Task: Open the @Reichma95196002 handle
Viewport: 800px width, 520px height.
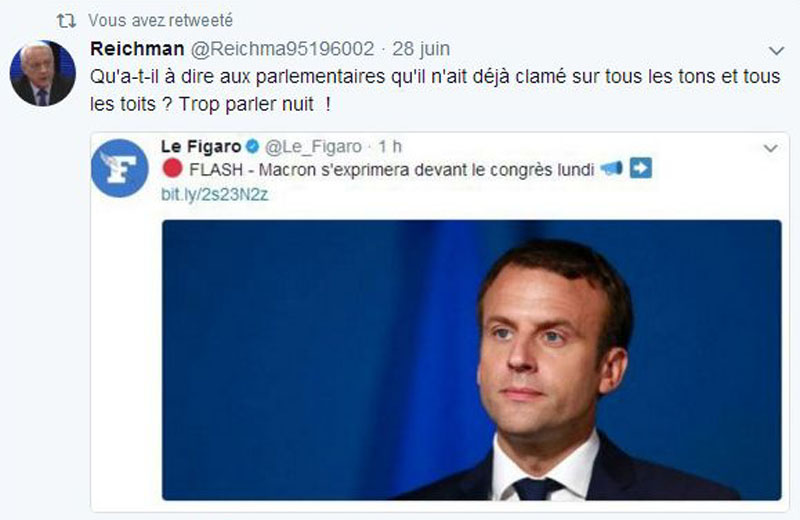Action: (x=283, y=49)
